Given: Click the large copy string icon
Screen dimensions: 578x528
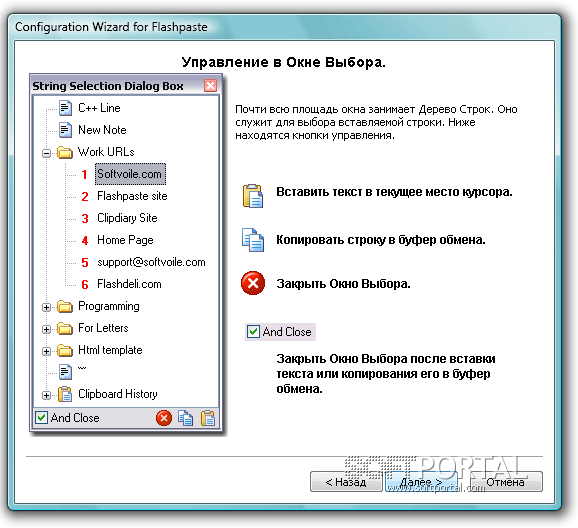Looking at the screenshot, I should pyautogui.click(x=253, y=240).
